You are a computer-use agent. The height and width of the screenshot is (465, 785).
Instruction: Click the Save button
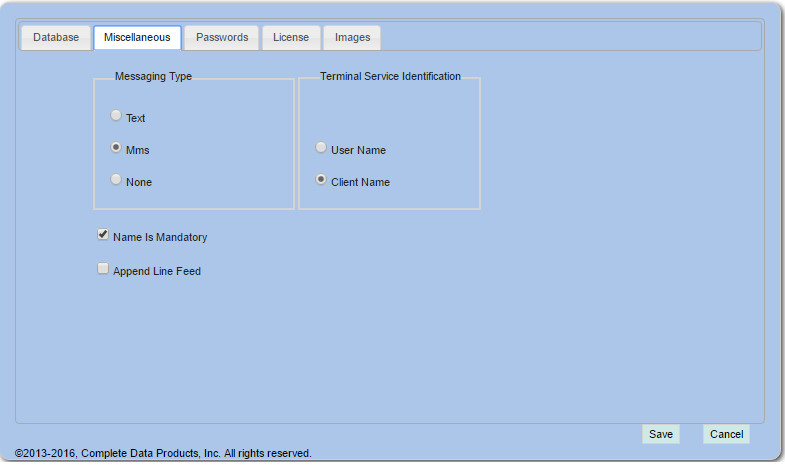[x=661, y=434]
